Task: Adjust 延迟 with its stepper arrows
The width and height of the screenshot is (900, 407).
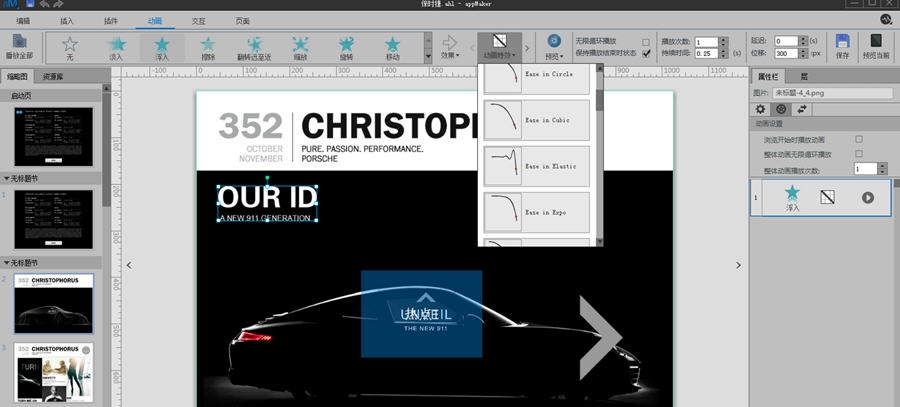Action: tap(804, 41)
